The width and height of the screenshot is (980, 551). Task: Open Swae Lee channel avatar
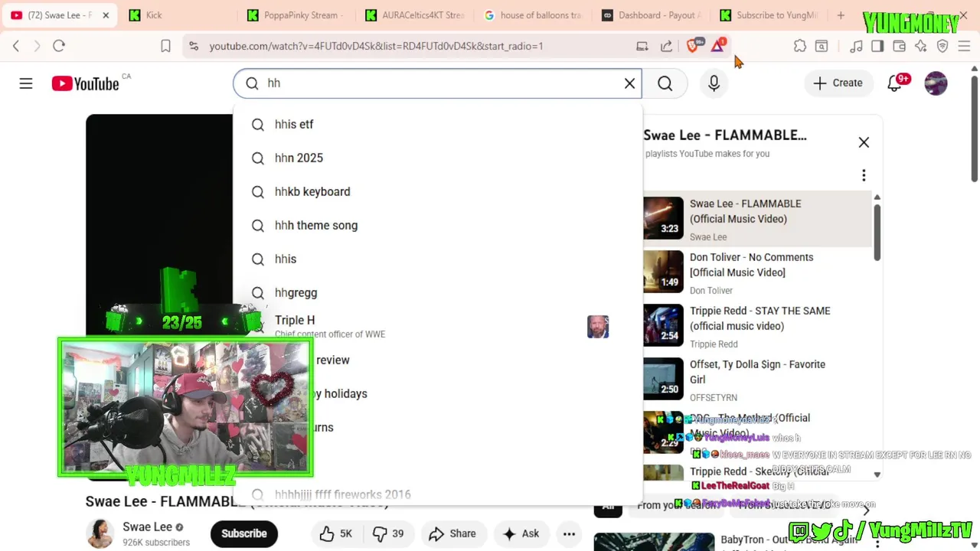100,533
